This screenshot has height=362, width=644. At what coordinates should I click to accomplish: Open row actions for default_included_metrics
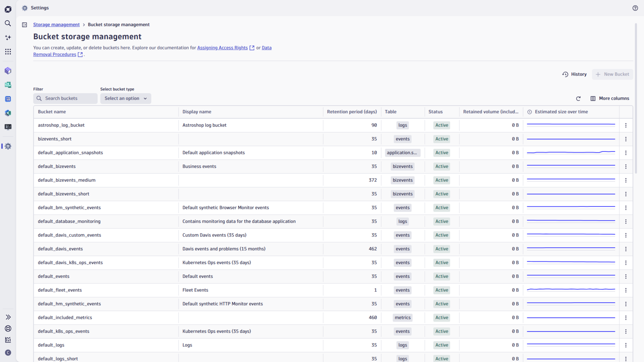coord(626,318)
